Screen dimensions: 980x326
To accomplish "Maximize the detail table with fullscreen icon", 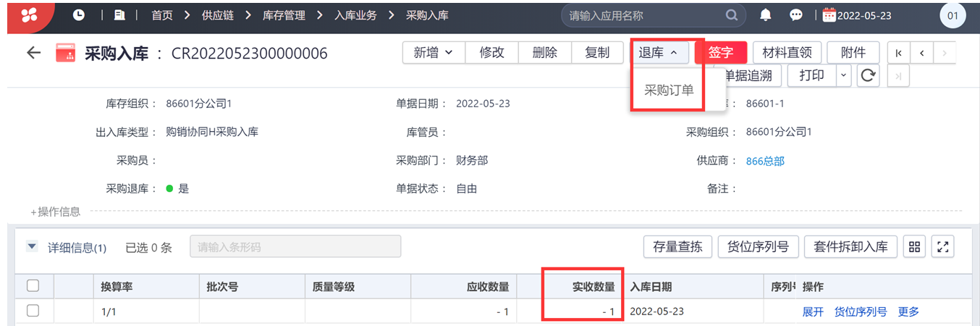I will click(942, 247).
